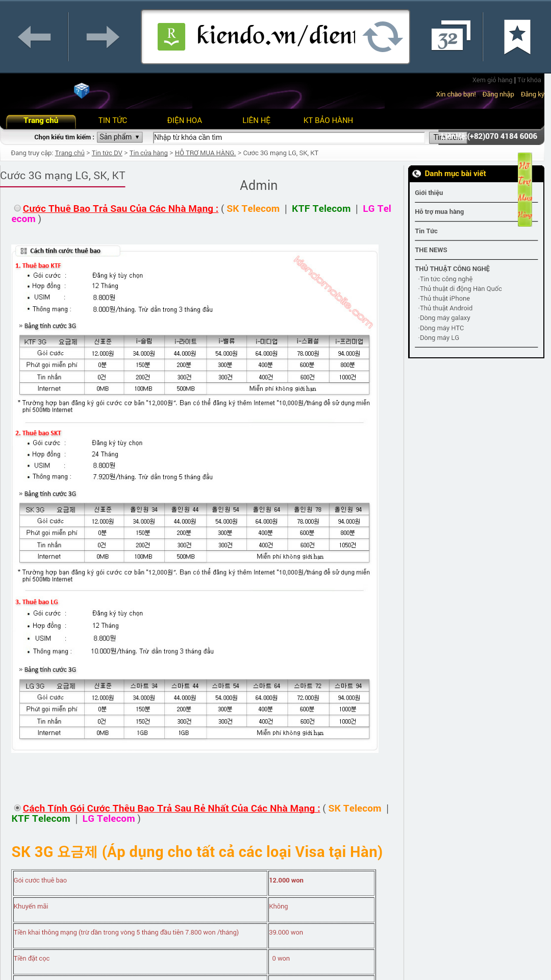Tap the green reader mode icon
Image resolution: width=551 pixels, height=980 pixels.
click(x=171, y=37)
